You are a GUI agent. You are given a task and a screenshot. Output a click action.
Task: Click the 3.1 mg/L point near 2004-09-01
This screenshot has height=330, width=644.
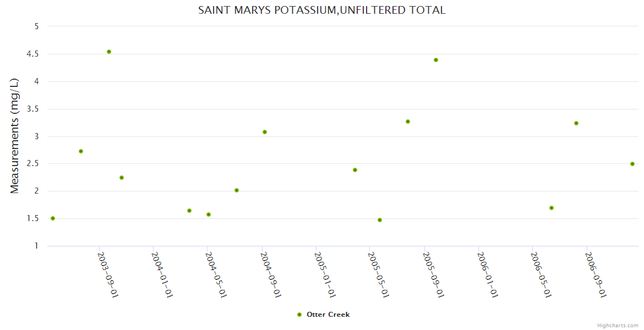(x=265, y=132)
